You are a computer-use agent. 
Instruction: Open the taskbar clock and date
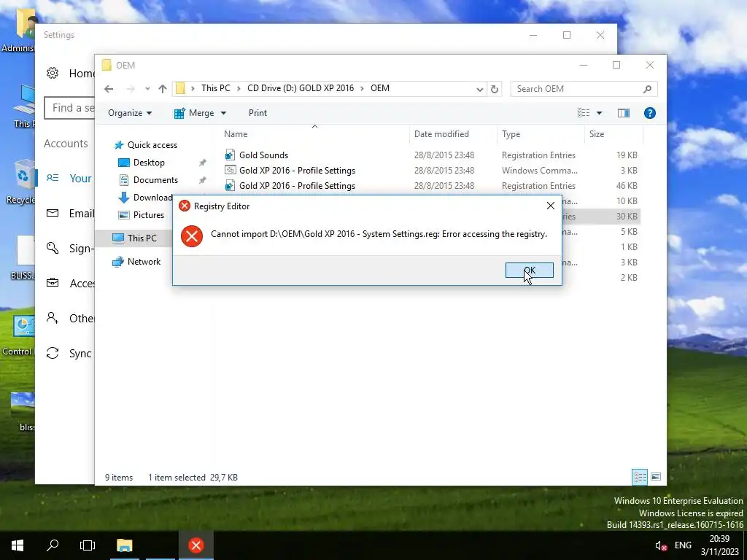[x=719, y=545]
